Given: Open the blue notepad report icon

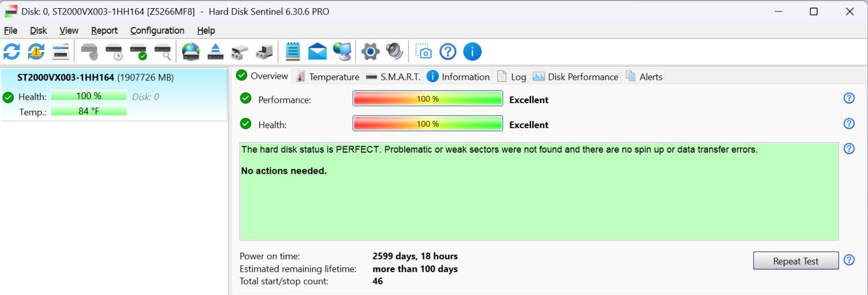Looking at the screenshot, I should click(x=293, y=52).
